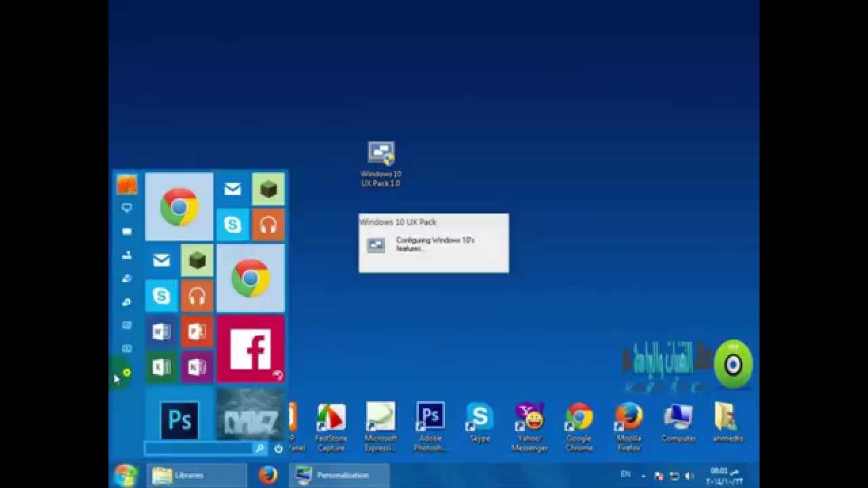Viewport: 868px width, 488px height.
Task: Select the Skype desktop shortcut
Action: (480, 422)
